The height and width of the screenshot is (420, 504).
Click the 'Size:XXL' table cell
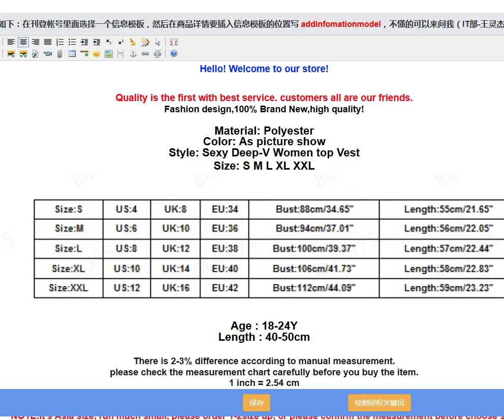click(x=69, y=288)
